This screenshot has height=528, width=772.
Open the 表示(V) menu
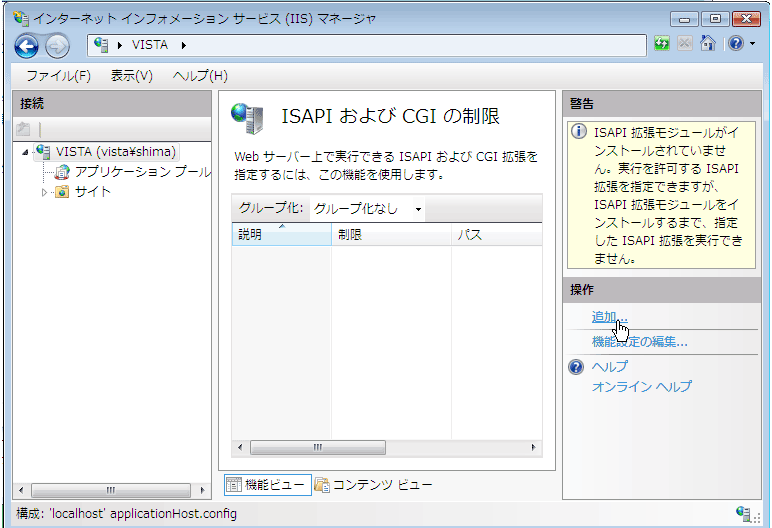(x=132, y=76)
